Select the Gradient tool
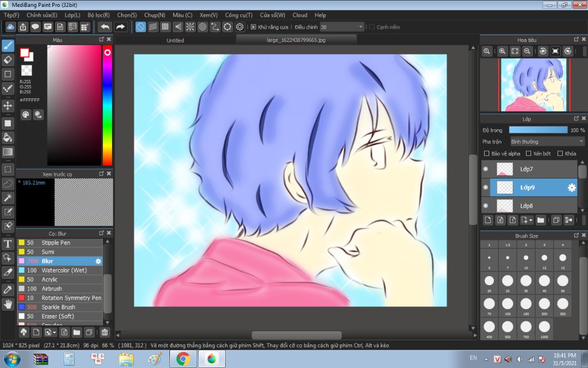This screenshot has height=368, width=588. (8, 152)
